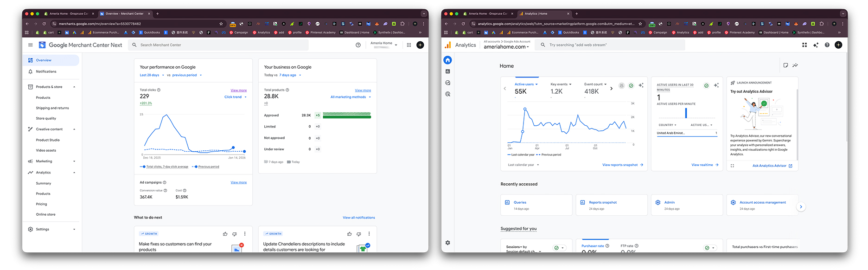
Task: Open the help icon in the Analytics header
Action: click(827, 45)
